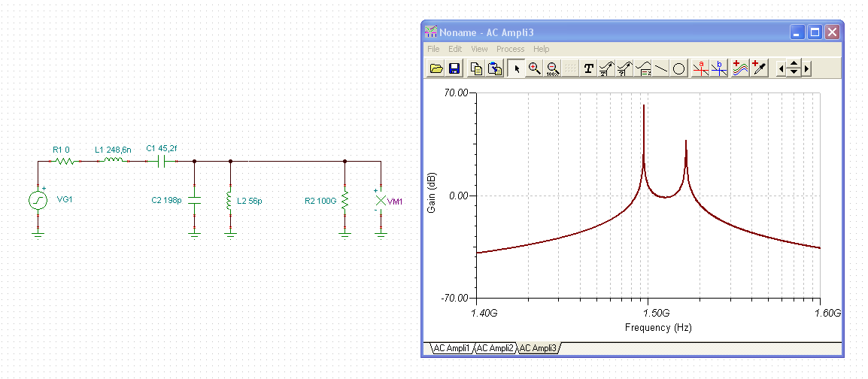Click the Open file folder icon
The width and height of the screenshot is (868, 379).
point(436,68)
